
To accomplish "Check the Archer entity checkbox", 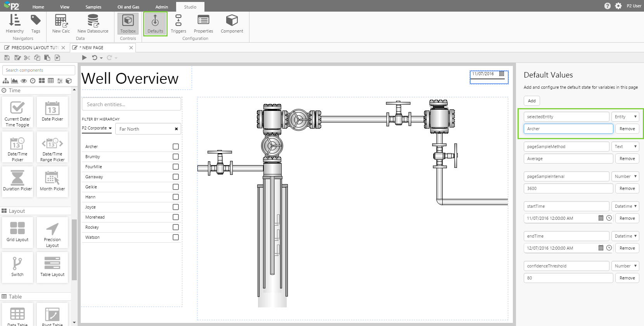I will [x=176, y=147].
